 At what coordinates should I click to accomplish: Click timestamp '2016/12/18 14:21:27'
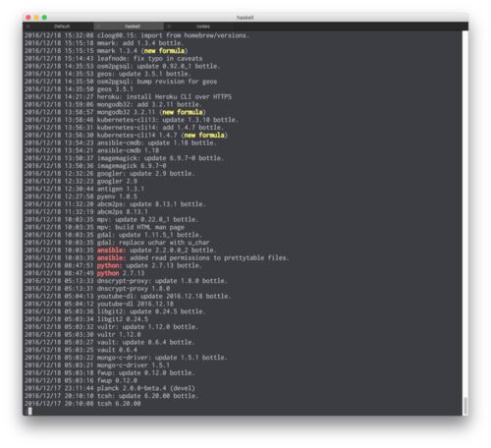(59, 97)
